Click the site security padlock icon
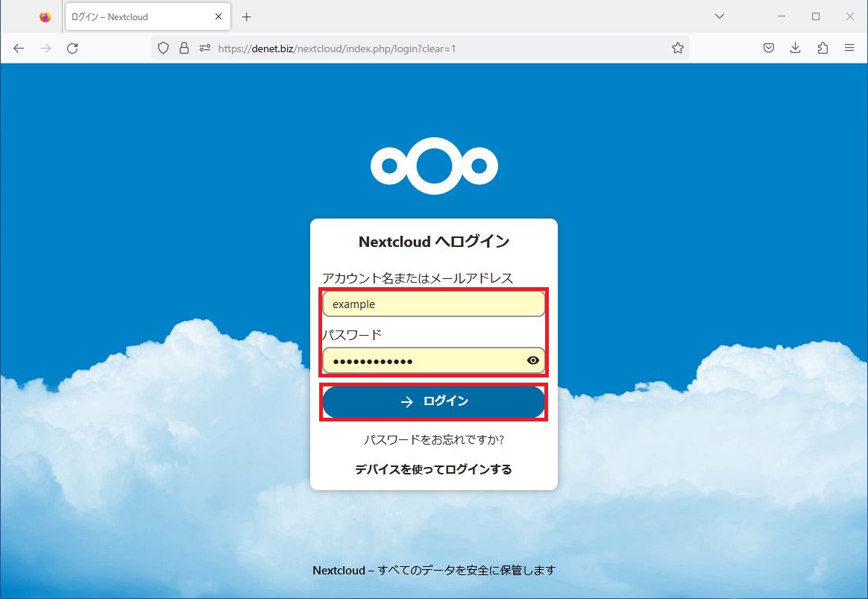The image size is (868, 599). (184, 48)
